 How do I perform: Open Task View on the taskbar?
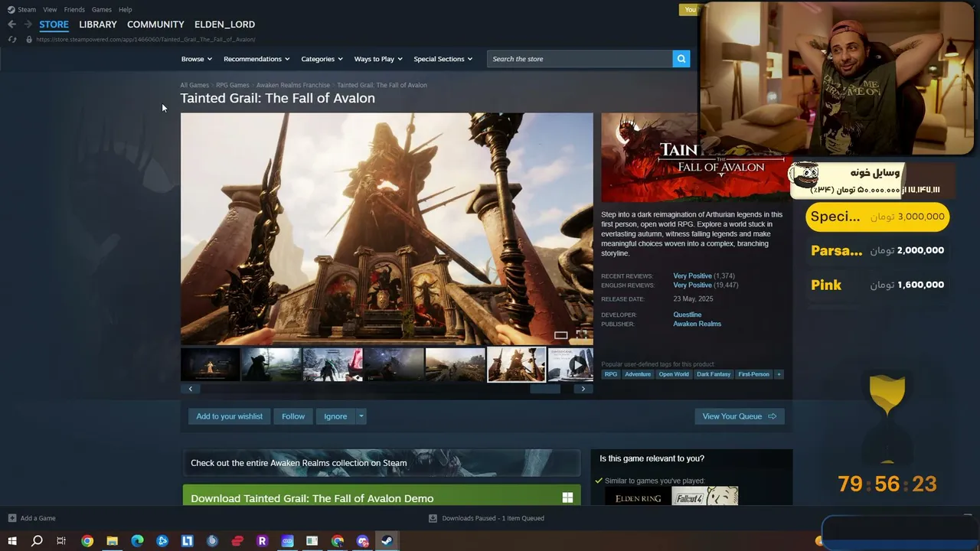(x=61, y=541)
